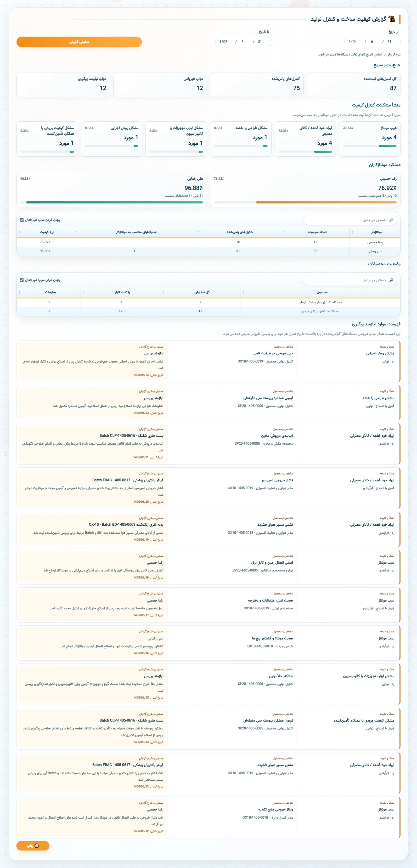This screenshot has width=417, height=868.
Task: Click the magnifier icon in products table search
Action: (x=391, y=280)
